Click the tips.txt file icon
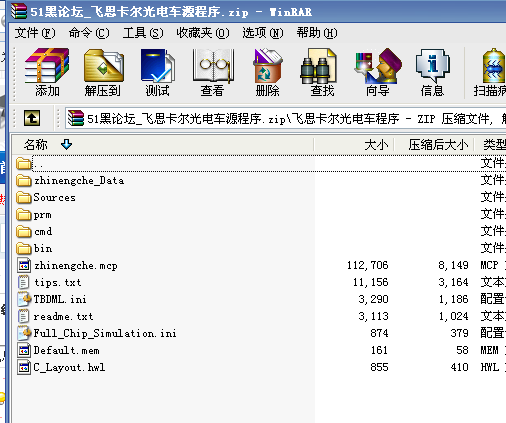The width and height of the screenshot is (506, 423). 24,282
